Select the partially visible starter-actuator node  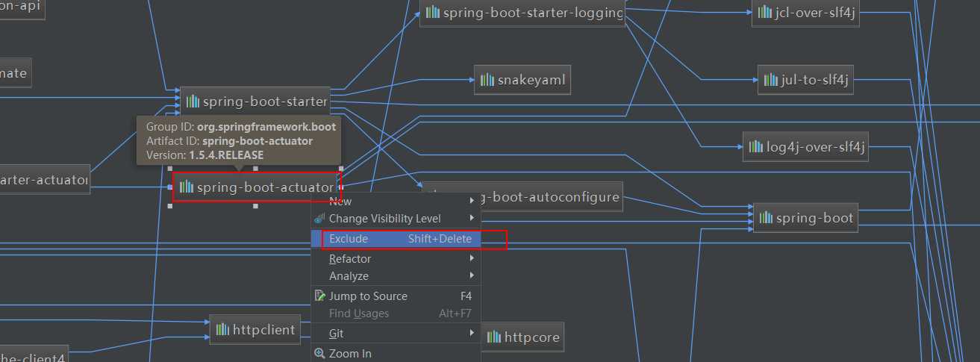(x=45, y=180)
